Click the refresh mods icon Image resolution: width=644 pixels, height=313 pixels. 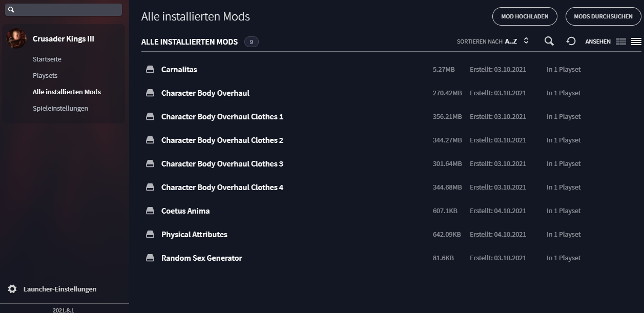tap(571, 41)
